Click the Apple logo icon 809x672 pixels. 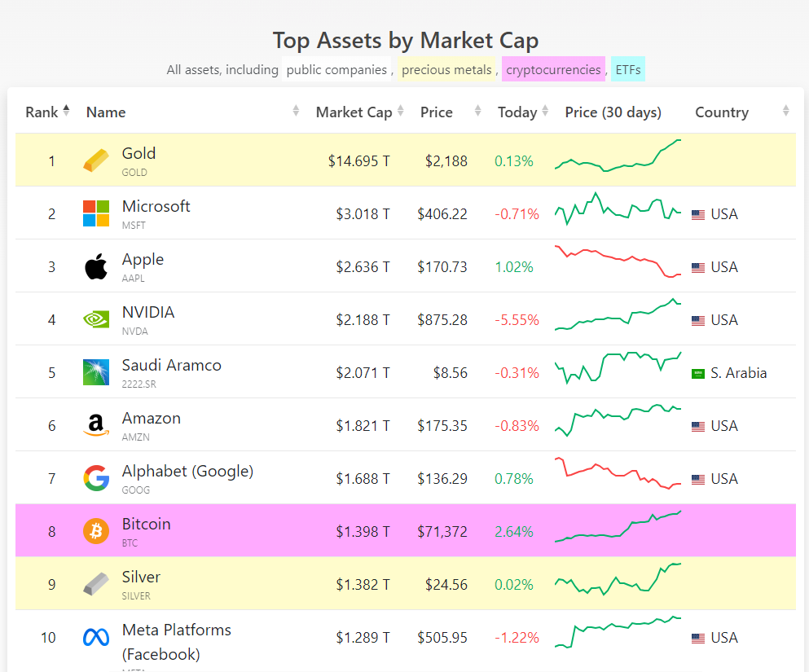pyautogui.click(x=95, y=266)
